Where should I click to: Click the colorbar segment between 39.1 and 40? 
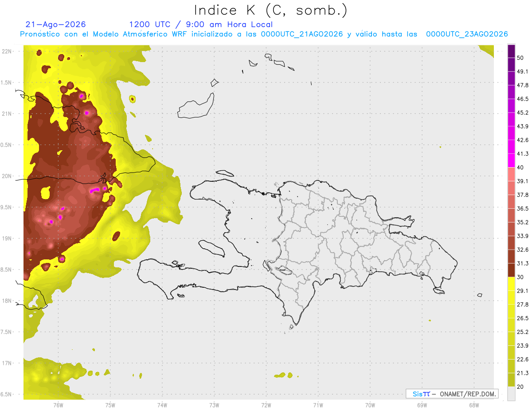511,174
